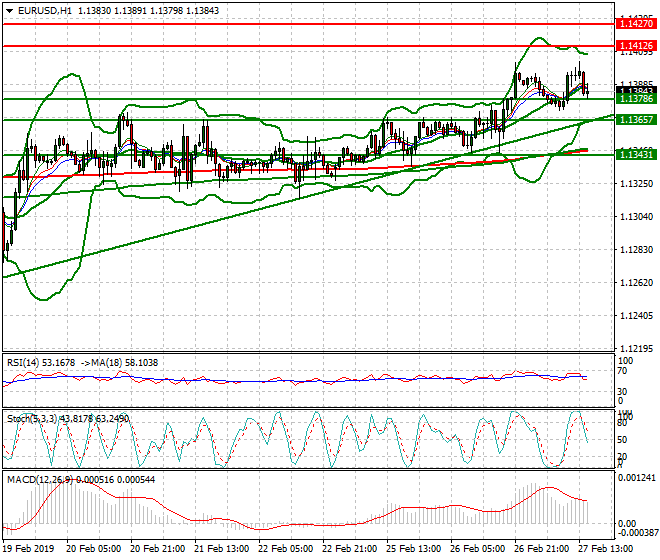Select the green 1.13431 price level label
This screenshot has width=660, height=560.
636,155
